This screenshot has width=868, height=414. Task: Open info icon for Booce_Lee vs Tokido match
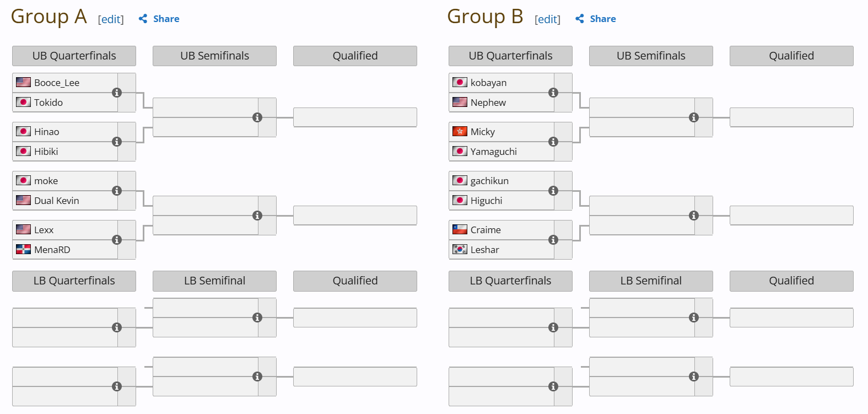tap(117, 93)
